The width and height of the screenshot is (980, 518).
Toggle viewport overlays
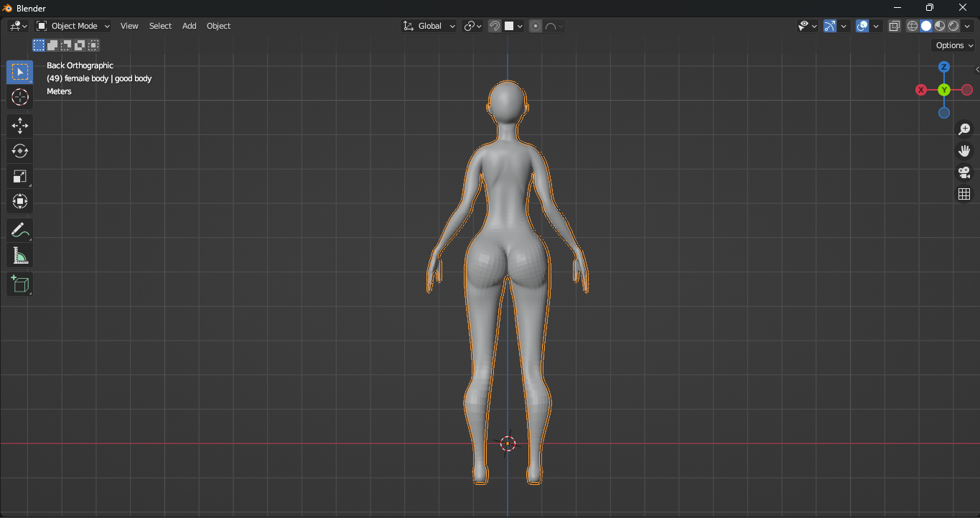[x=862, y=26]
